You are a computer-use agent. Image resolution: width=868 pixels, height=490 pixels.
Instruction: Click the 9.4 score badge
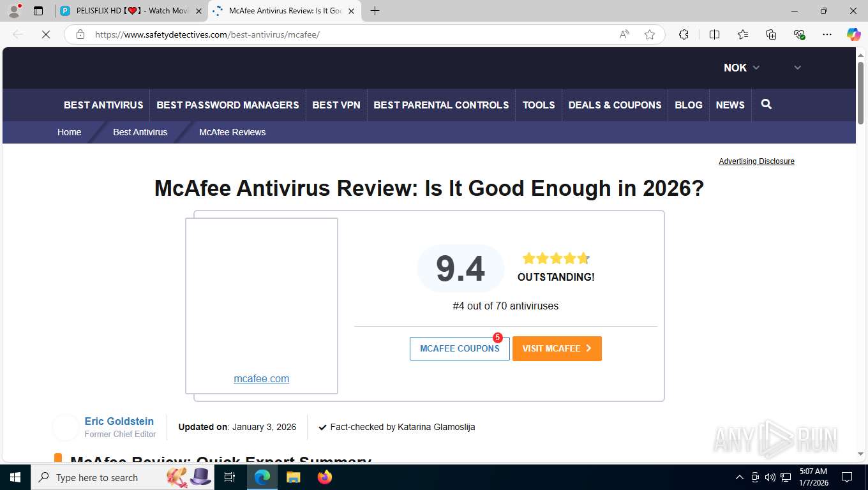[x=461, y=268]
